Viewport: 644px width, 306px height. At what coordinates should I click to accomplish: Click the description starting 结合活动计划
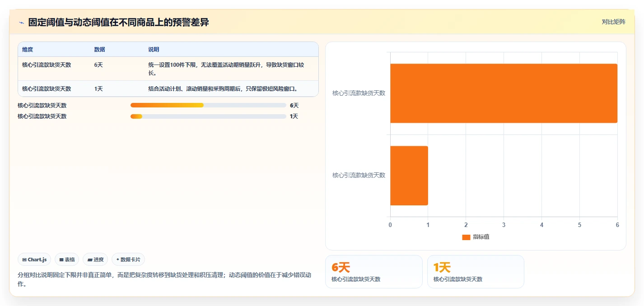[x=223, y=89]
